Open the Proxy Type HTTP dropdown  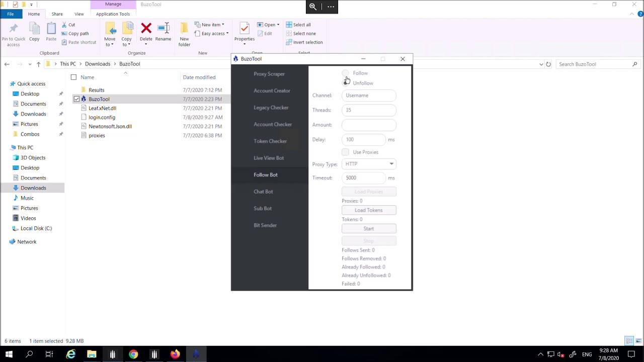pyautogui.click(x=369, y=164)
